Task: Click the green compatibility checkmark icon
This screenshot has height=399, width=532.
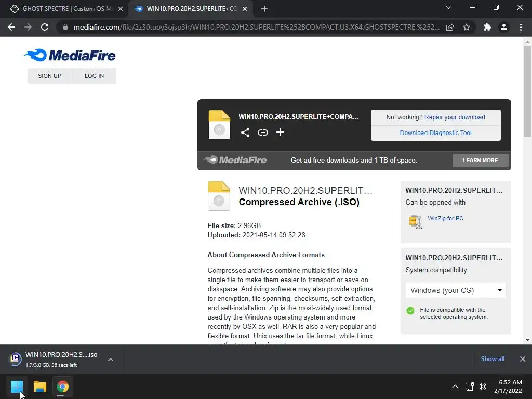Action: tap(410, 311)
